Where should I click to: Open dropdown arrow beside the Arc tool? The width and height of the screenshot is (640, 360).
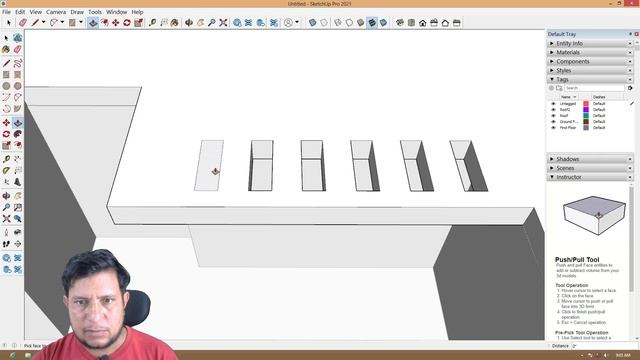(62, 22)
